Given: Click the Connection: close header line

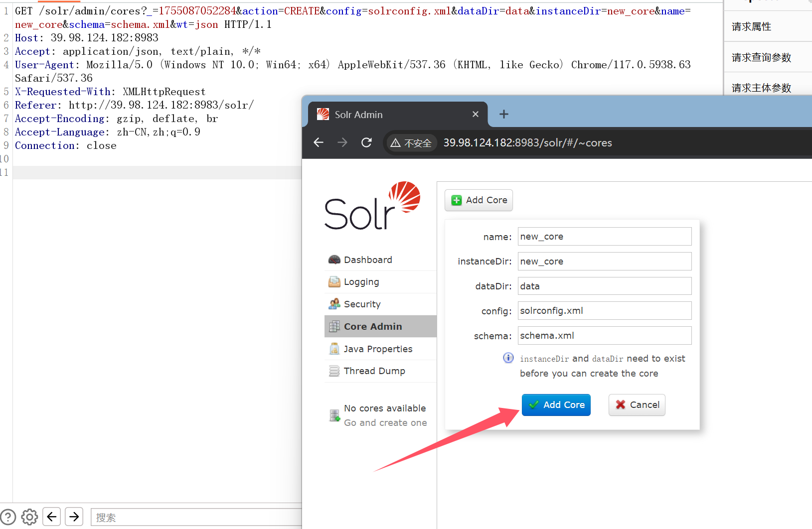Looking at the screenshot, I should click(66, 145).
